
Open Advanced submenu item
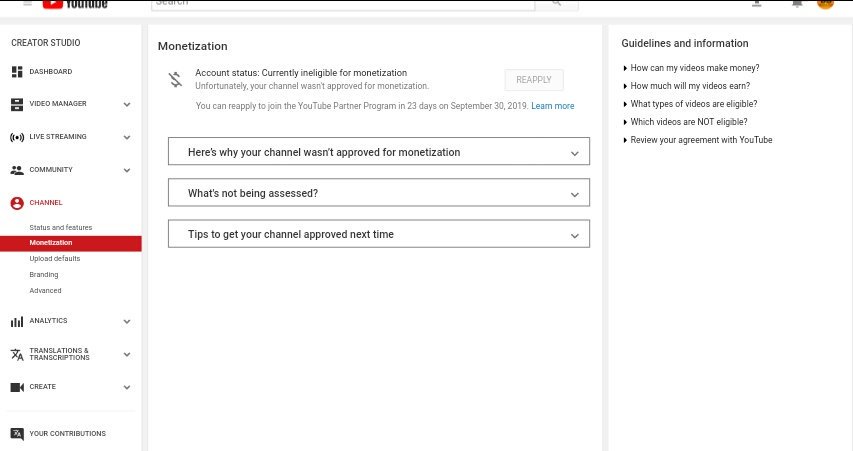46,291
